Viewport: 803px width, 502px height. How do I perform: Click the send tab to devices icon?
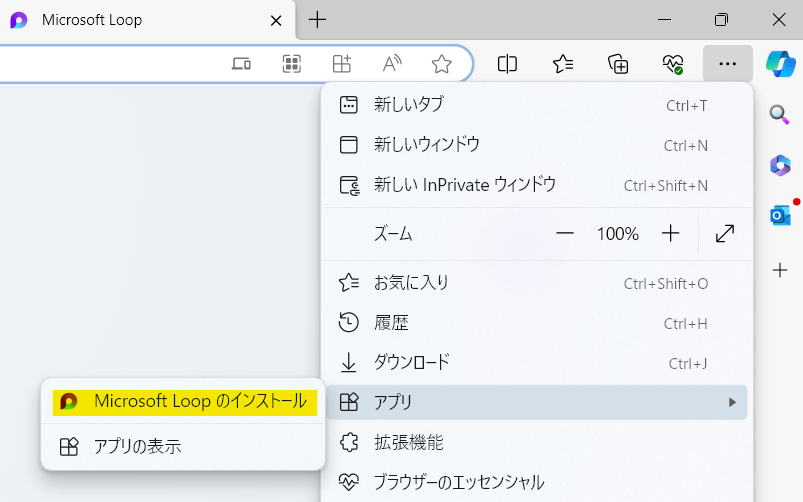tap(241, 64)
